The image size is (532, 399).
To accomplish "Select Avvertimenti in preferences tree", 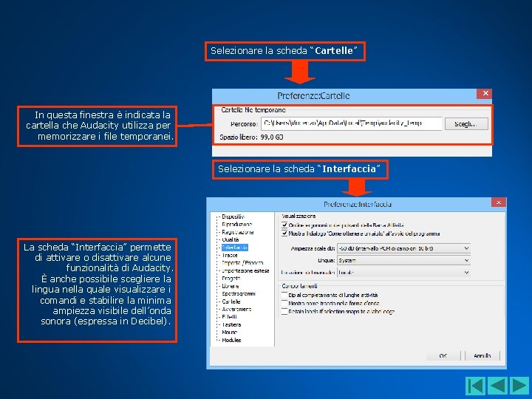I will point(236,309).
